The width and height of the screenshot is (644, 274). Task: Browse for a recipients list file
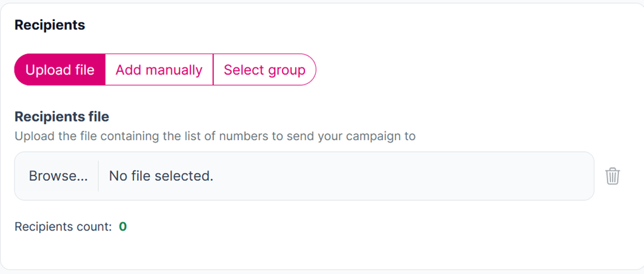point(58,176)
